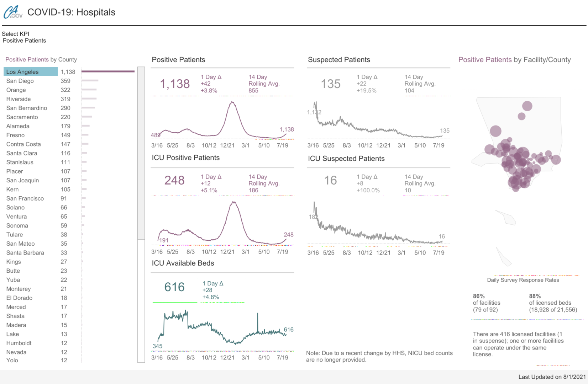The image size is (588, 384).
Task: Click the 16 ICU Suspected Patients figure
Action: pos(330,180)
